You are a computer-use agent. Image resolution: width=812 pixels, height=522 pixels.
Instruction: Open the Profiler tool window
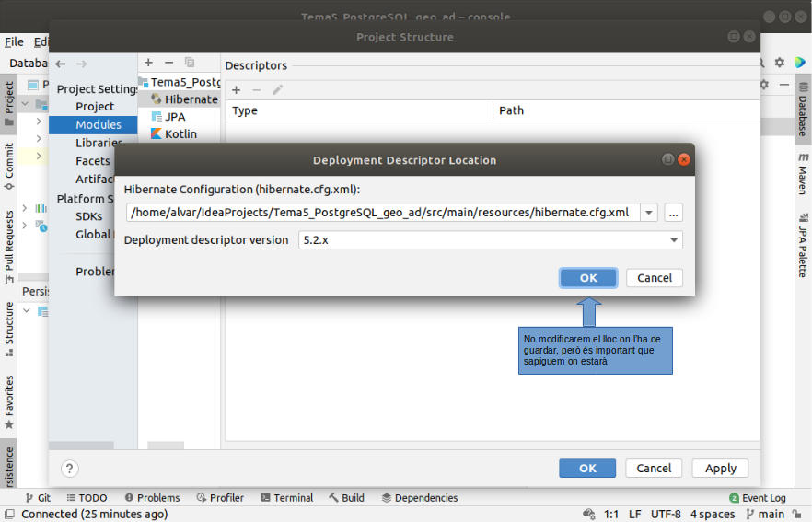[220, 498]
